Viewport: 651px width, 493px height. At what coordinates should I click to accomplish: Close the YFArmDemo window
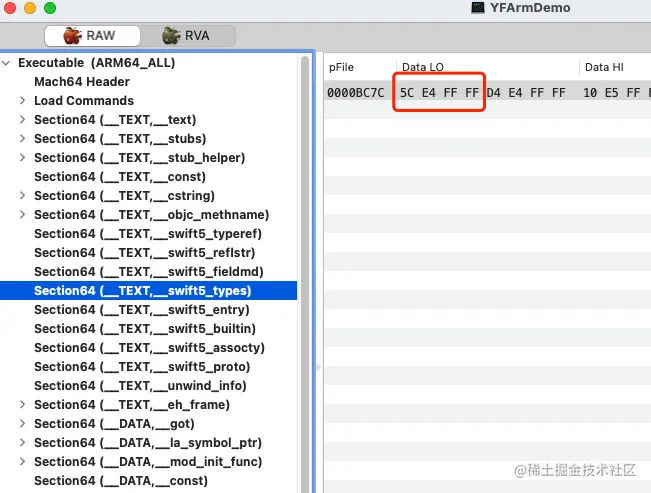(9, 7)
